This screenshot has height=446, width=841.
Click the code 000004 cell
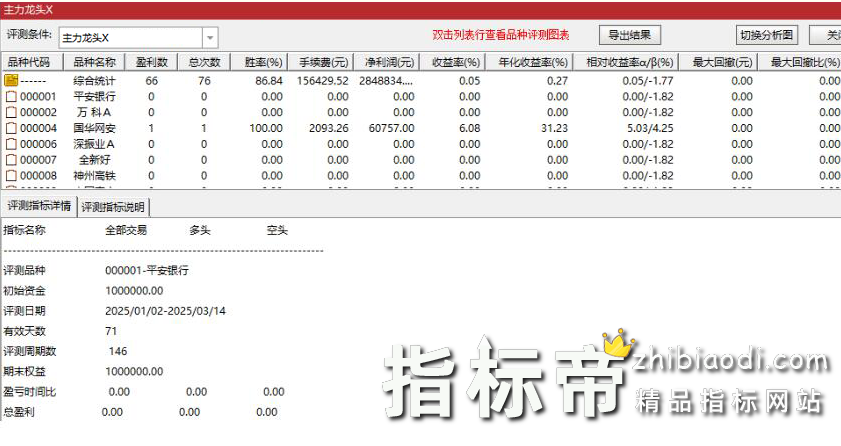pos(38,128)
